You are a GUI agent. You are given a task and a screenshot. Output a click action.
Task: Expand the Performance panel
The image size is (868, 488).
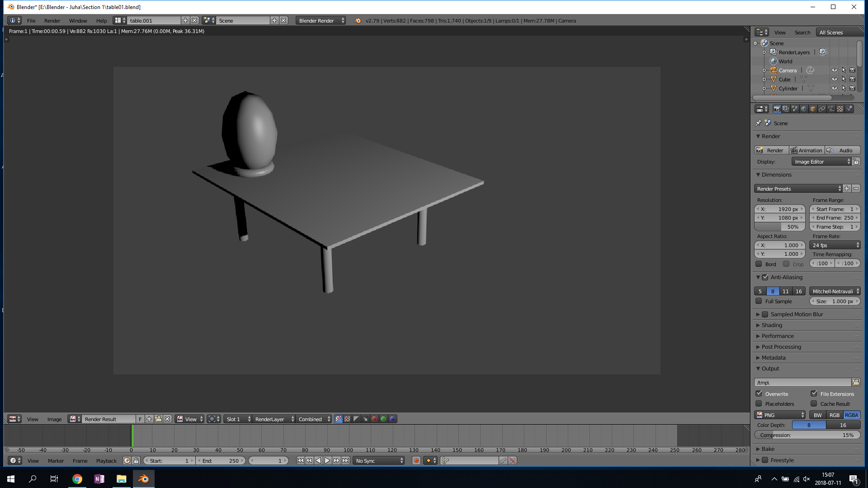(778, 336)
